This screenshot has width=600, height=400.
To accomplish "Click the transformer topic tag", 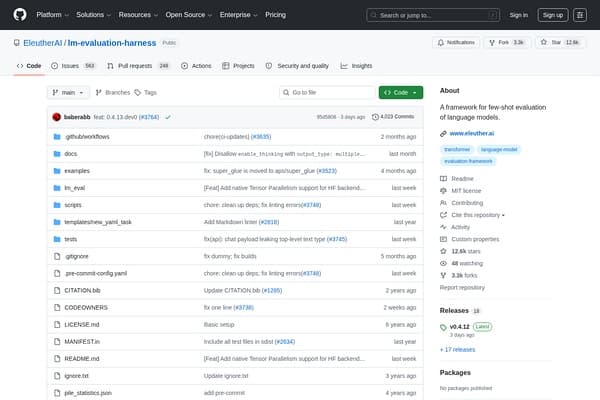I will 457,149.
